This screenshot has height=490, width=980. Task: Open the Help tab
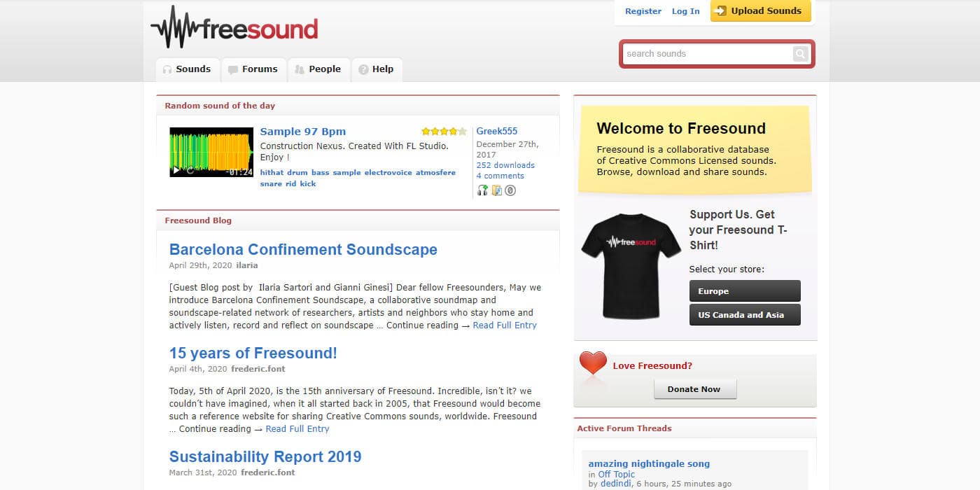click(377, 69)
